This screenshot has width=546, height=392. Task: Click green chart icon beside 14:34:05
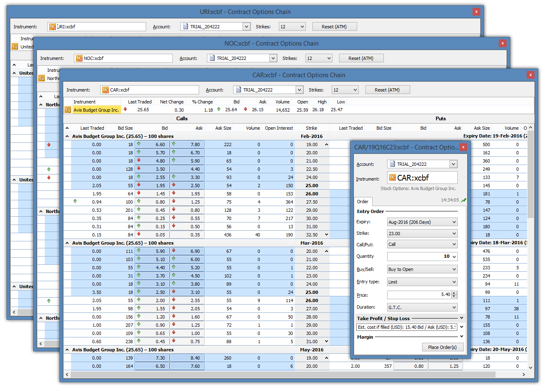click(463, 200)
